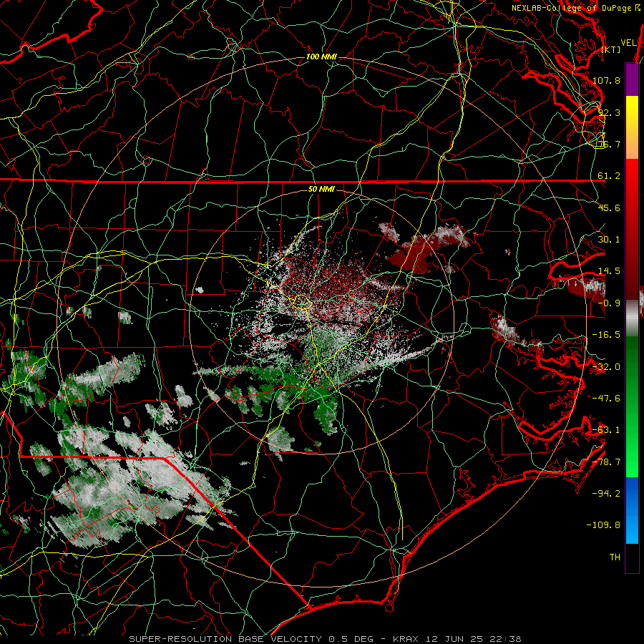Pick the blue segment of the color bar

(x=632, y=510)
